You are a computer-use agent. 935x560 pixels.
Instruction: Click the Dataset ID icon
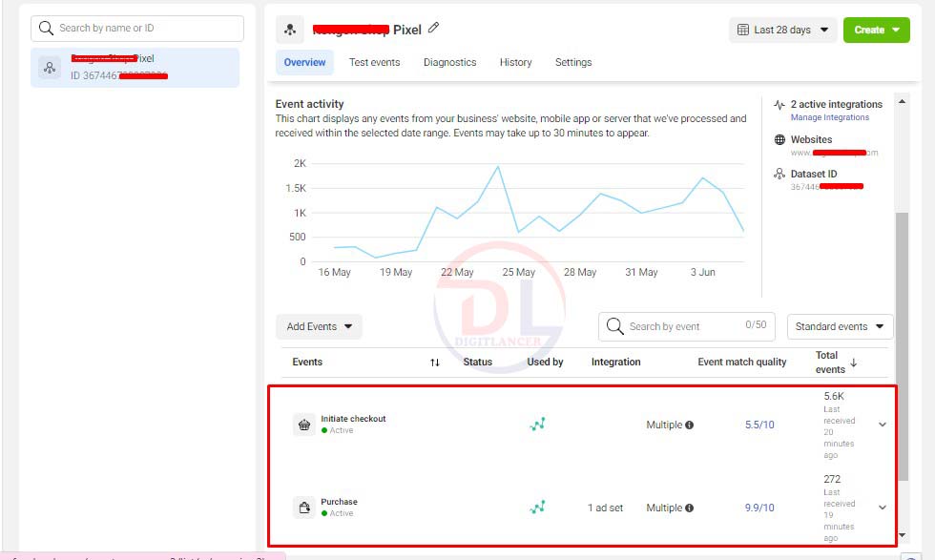pyautogui.click(x=779, y=174)
